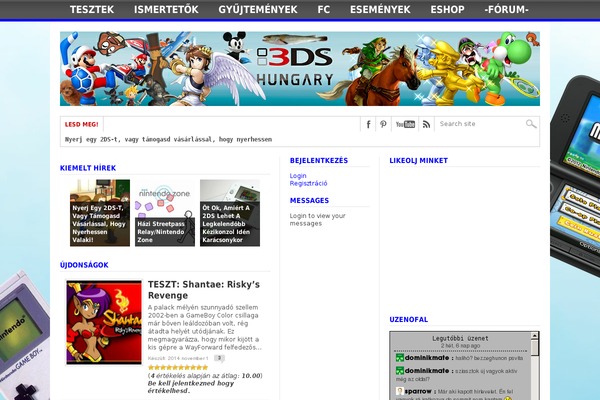Open the ESHOP menu

[x=447, y=10]
